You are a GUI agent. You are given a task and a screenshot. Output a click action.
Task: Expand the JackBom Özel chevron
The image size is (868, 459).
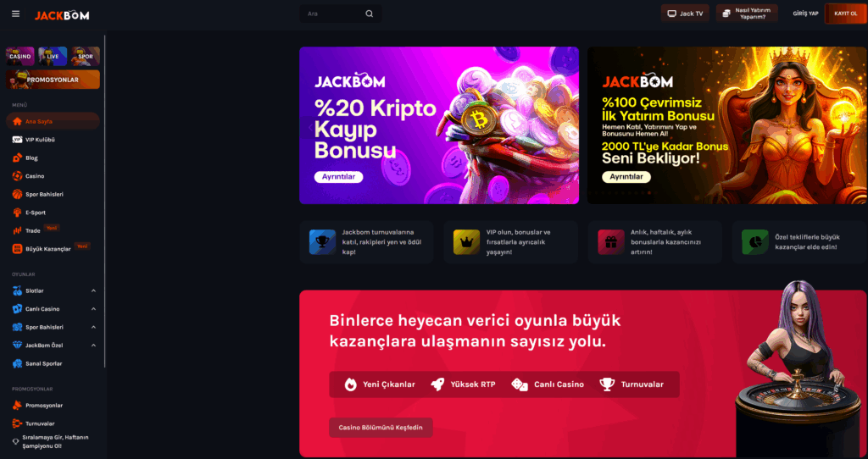93,345
